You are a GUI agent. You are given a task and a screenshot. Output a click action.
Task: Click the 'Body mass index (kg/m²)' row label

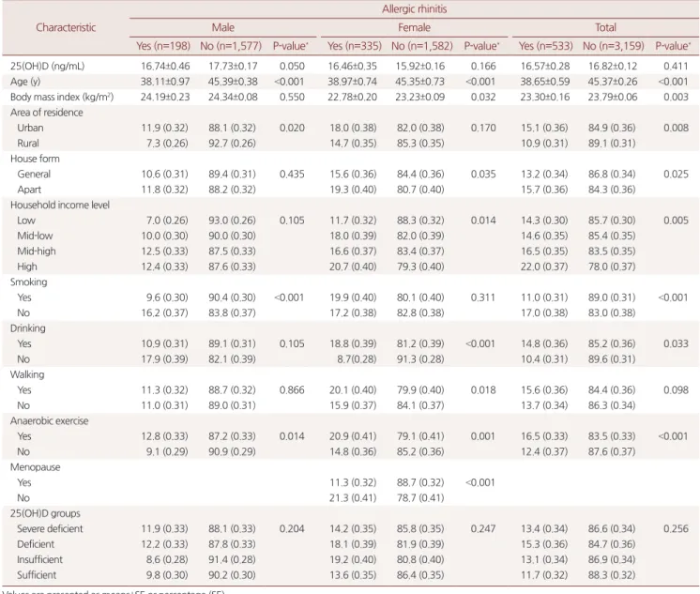pyautogui.click(x=62, y=97)
